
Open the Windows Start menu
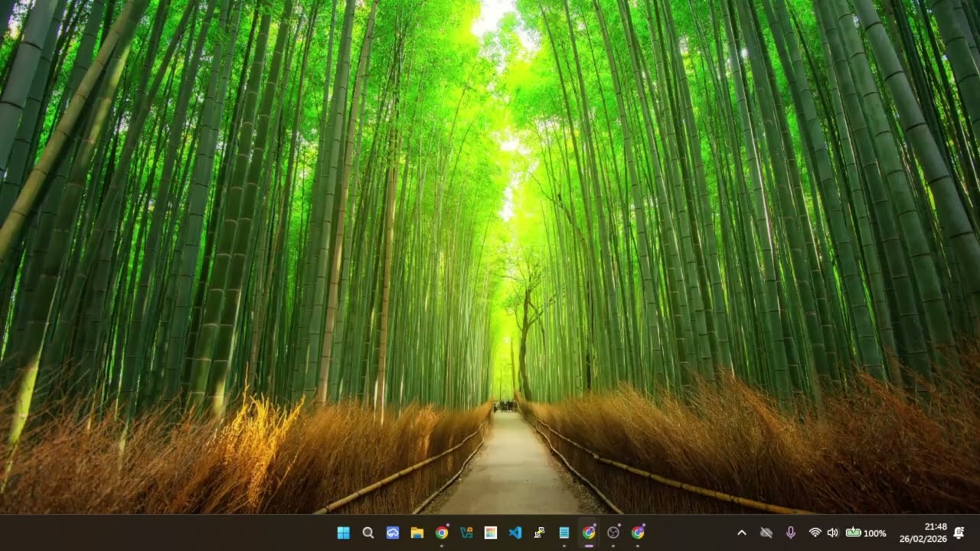pyautogui.click(x=344, y=533)
